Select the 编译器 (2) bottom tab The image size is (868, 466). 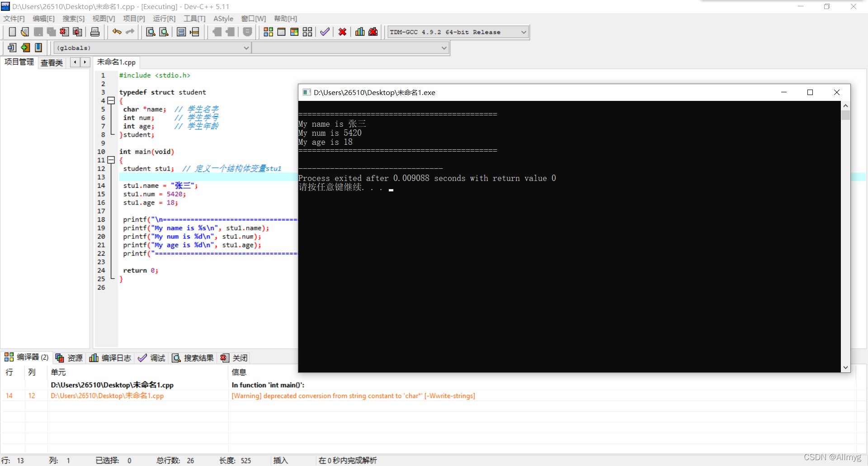[27, 357]
